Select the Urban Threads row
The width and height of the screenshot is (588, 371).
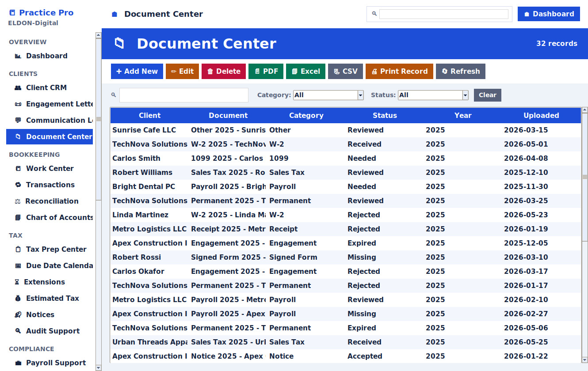pyautogui.click(x=346, y=342)
